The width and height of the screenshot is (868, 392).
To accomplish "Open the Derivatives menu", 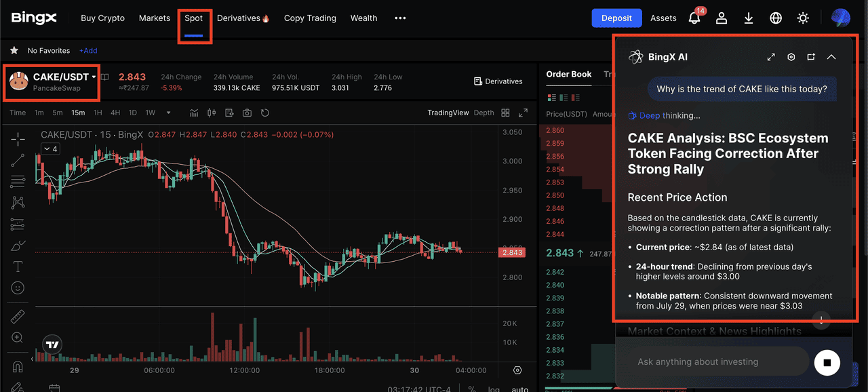I will [243, 18].
